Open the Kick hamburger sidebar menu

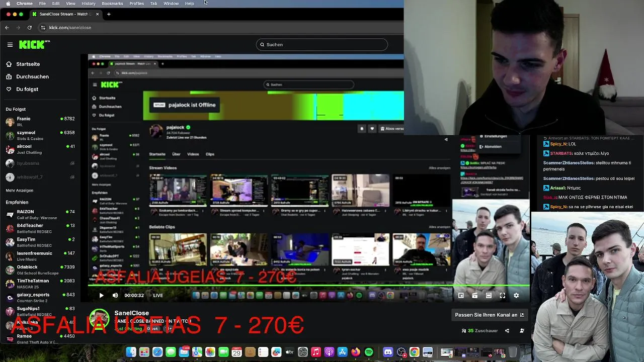pos(10,45)
